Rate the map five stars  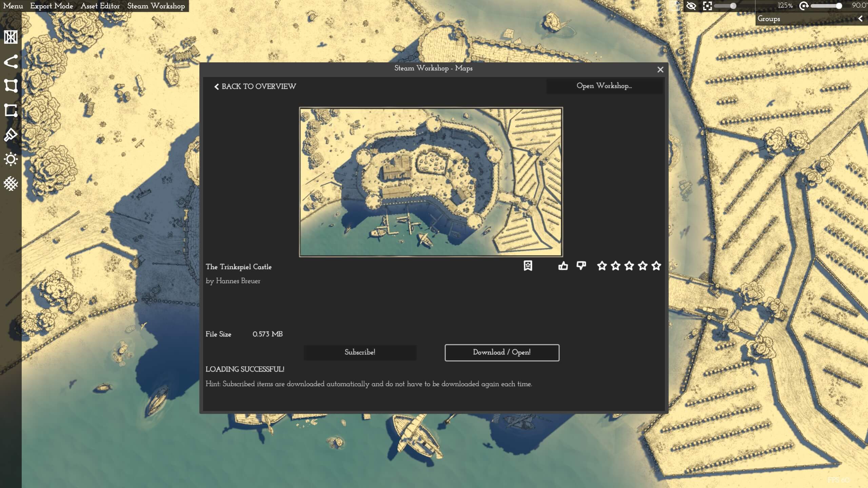click(x=656, y=266)
